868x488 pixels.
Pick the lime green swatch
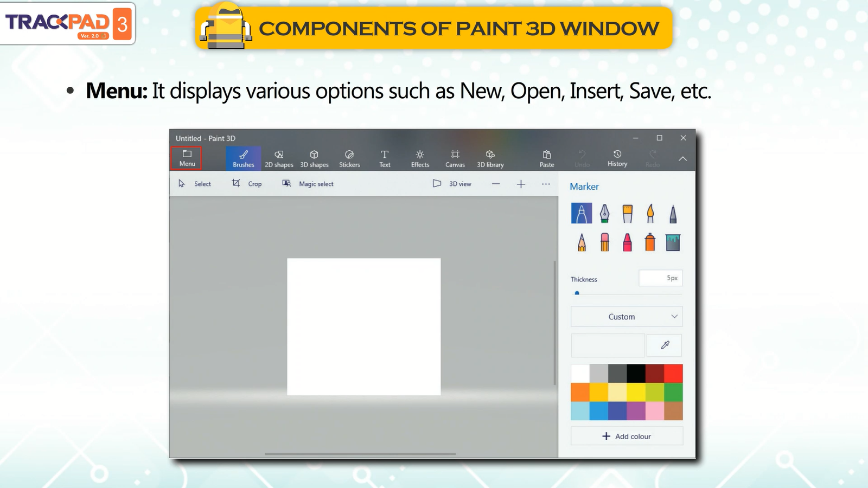coord(655,392)
